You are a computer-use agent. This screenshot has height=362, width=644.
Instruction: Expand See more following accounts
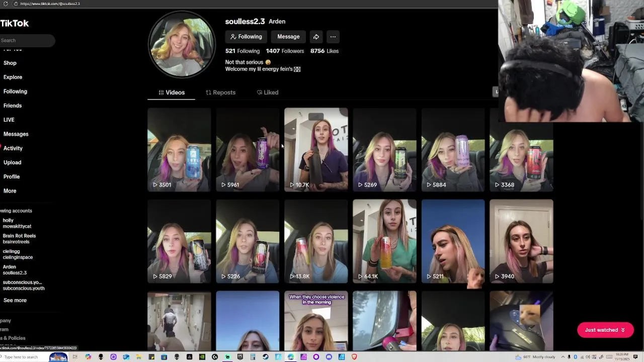15,300
